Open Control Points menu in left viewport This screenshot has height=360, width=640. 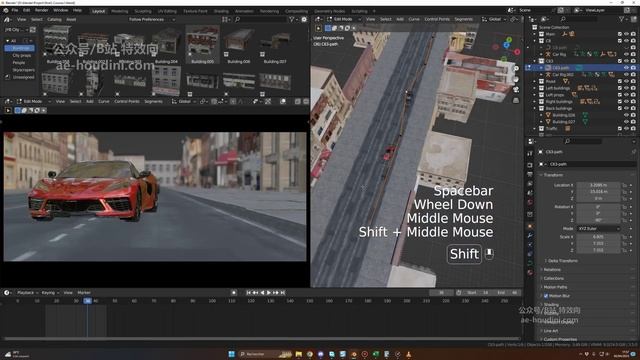(127, 101)
